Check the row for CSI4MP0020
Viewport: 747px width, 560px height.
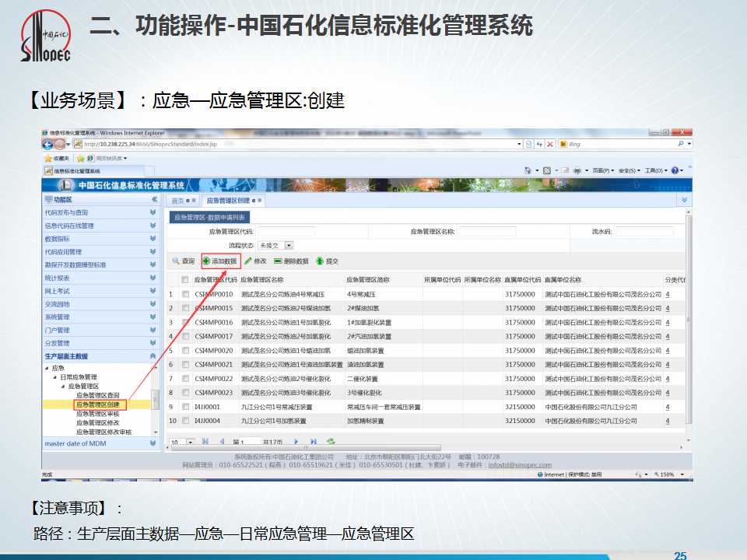point(185,351)
